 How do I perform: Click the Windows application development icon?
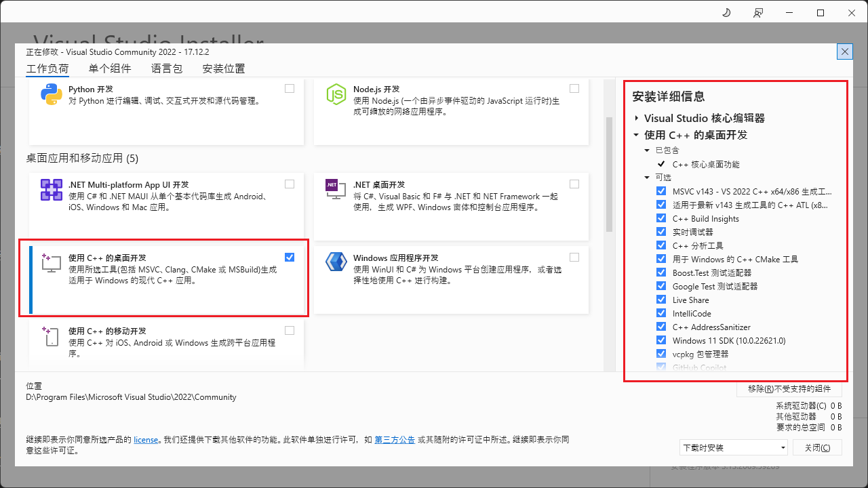(x=336, y=262)
